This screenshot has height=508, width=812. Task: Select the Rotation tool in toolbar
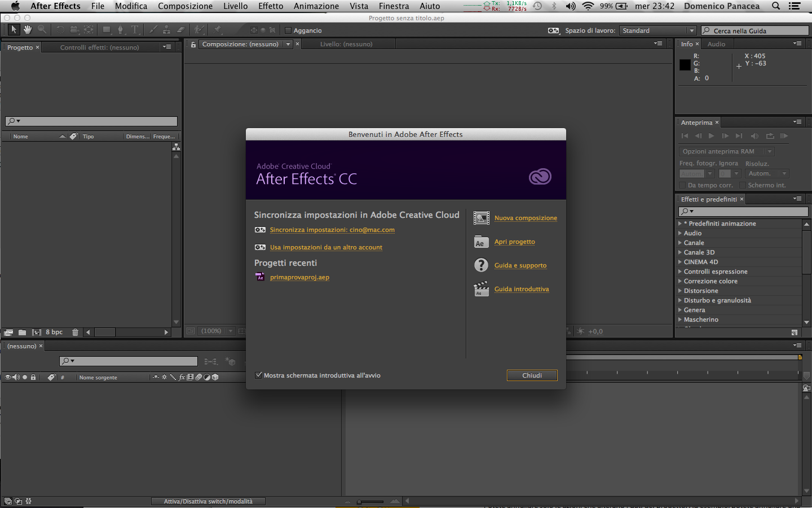(x=60, y=30)
